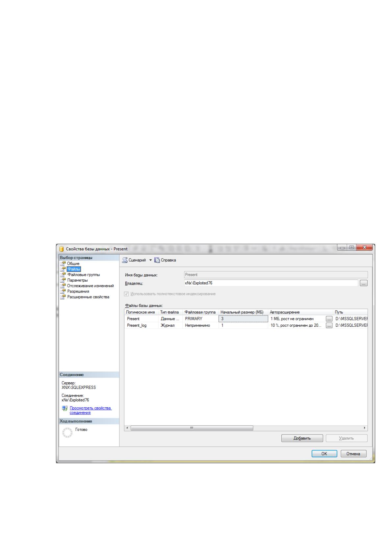Expand the Сценарий dropdown arrow

coord(151,260)
